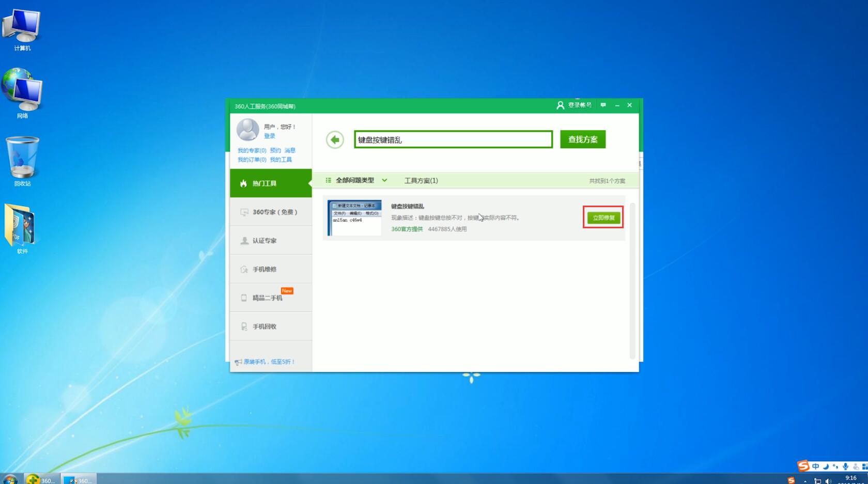868x484 pixels.
Task: Open the 我的订单(0) link
Action: click(252, 160)
